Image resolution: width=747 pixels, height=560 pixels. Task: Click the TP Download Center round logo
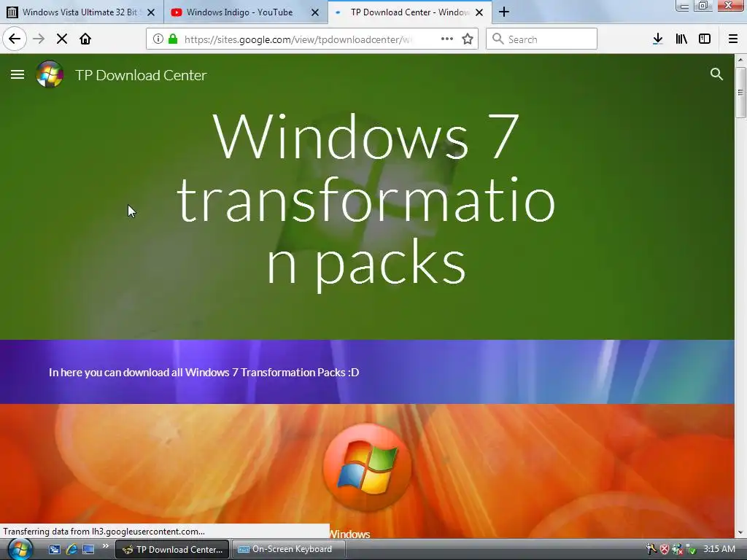pos(50,74)
